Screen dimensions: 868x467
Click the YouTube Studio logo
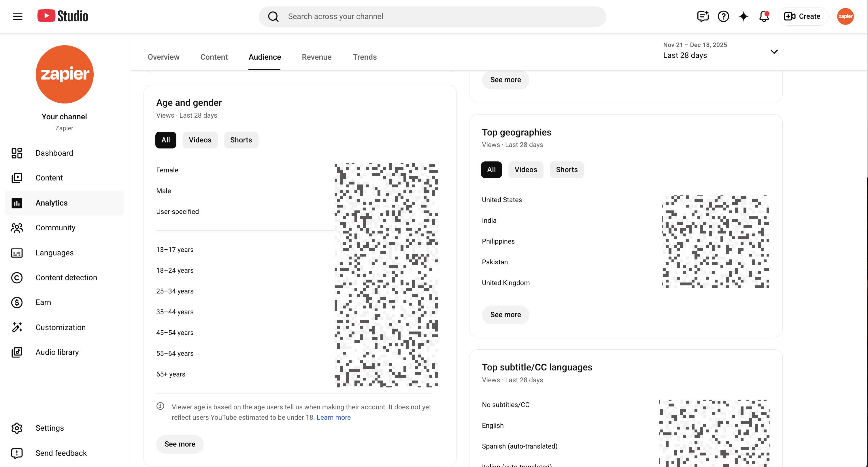point(63,16)
